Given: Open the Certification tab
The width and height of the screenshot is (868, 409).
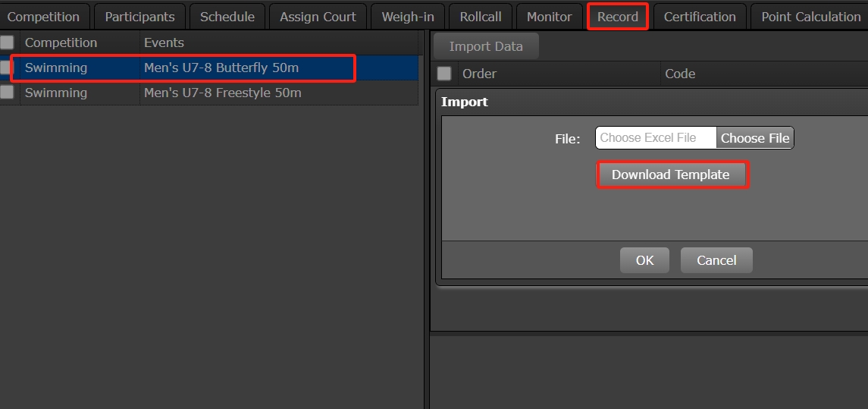Looking at the screenshot, I should 699,17.
